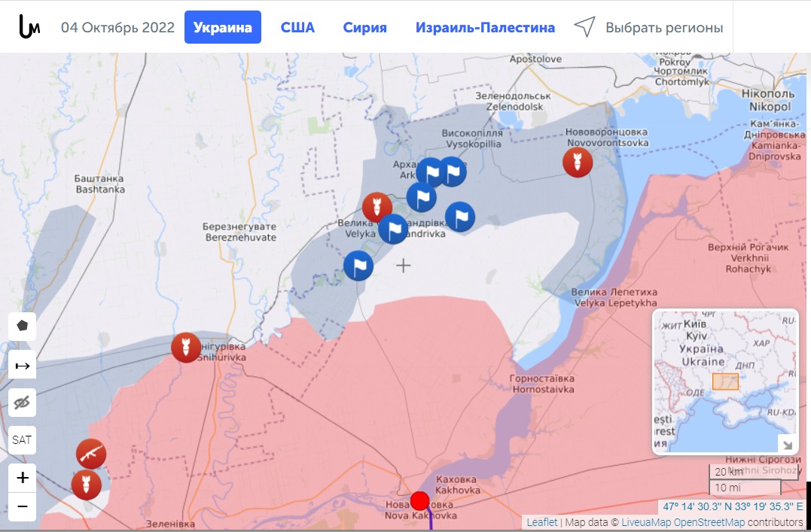The image size is (811, 532).
Task: Click the Bereznehuvate town label
Action: [240, 232]
